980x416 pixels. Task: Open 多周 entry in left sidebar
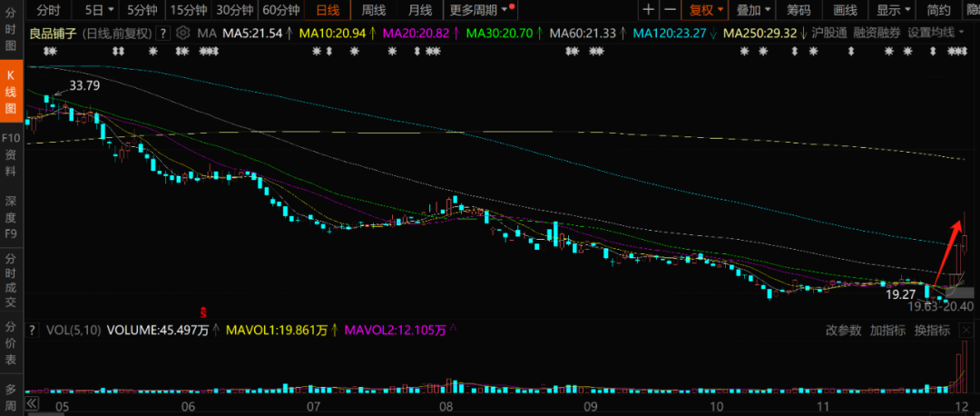(x=11, y=397)
